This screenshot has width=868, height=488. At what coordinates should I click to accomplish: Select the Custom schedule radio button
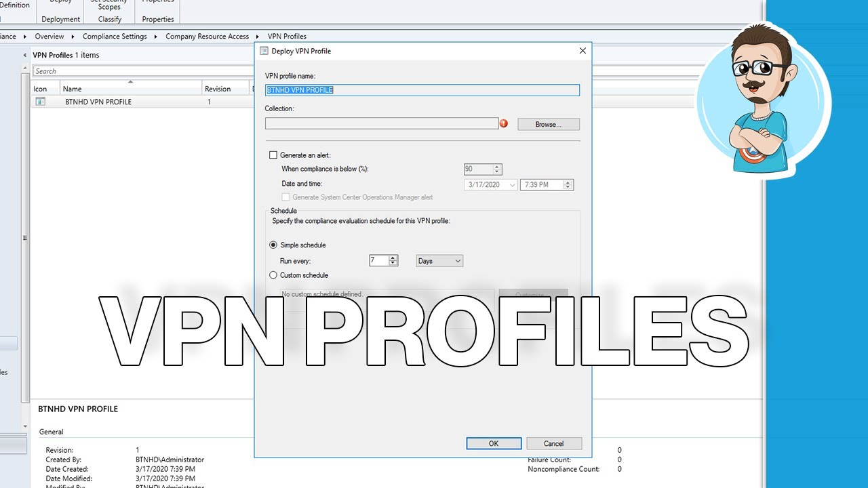coord(274,275)
